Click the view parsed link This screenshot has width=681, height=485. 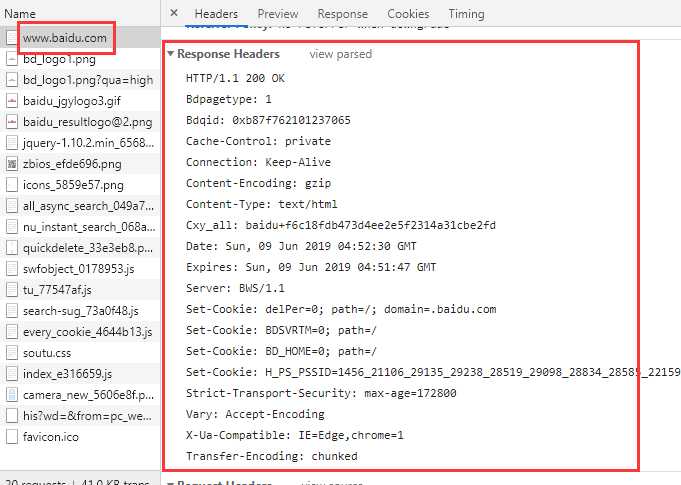point(340,54)
